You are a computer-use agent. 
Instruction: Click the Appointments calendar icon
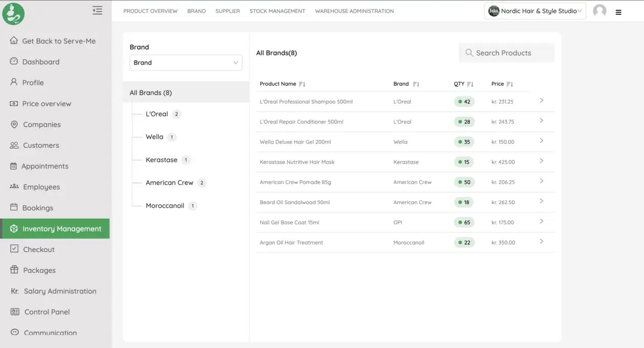(x=14, y=166)
